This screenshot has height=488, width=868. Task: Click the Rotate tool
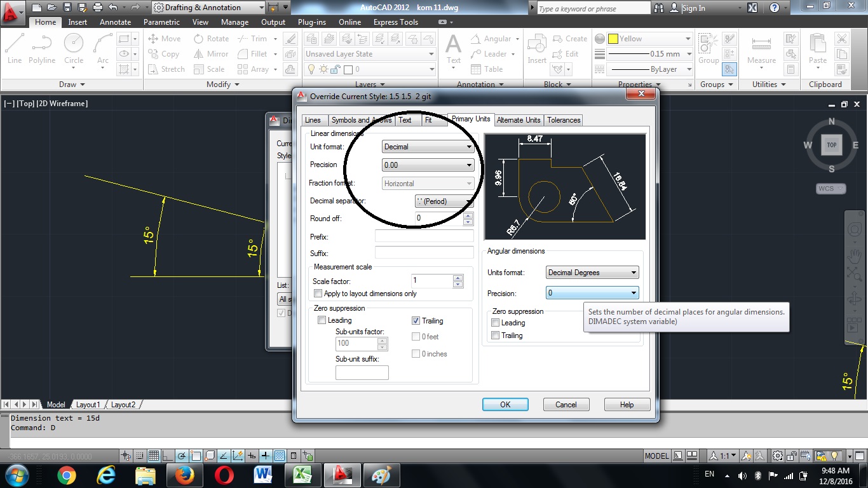tap(211, 39)
